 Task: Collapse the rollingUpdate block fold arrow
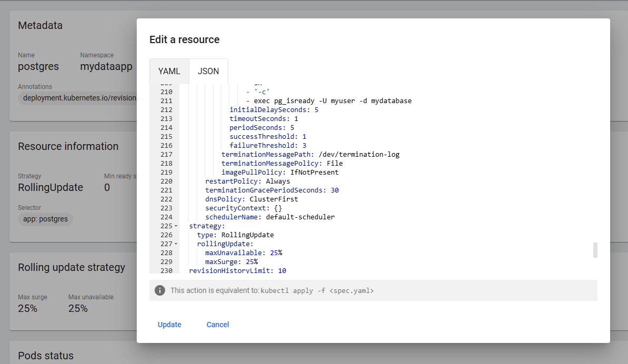(x=176, y=244)
